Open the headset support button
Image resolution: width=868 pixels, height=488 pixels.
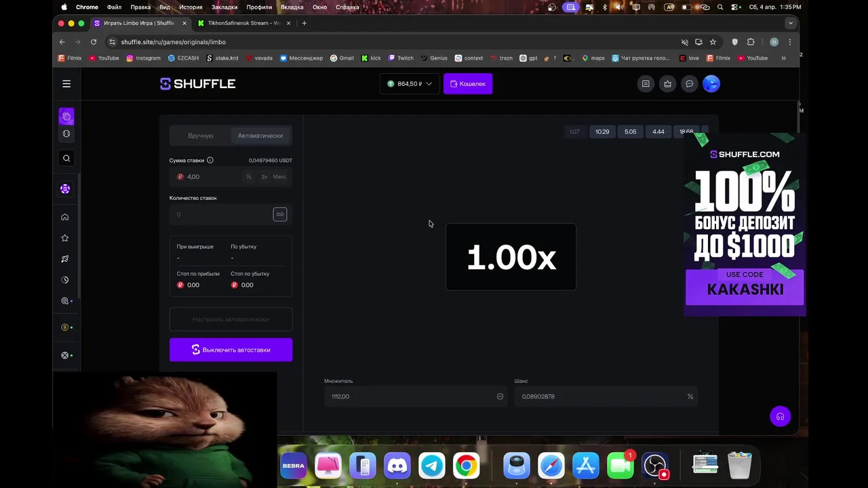pyautogui.click(x=780, y=417)
